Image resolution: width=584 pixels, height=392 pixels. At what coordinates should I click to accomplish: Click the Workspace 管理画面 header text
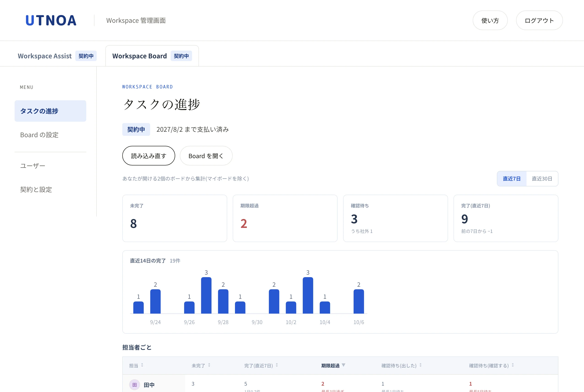[x=136, y=20]
